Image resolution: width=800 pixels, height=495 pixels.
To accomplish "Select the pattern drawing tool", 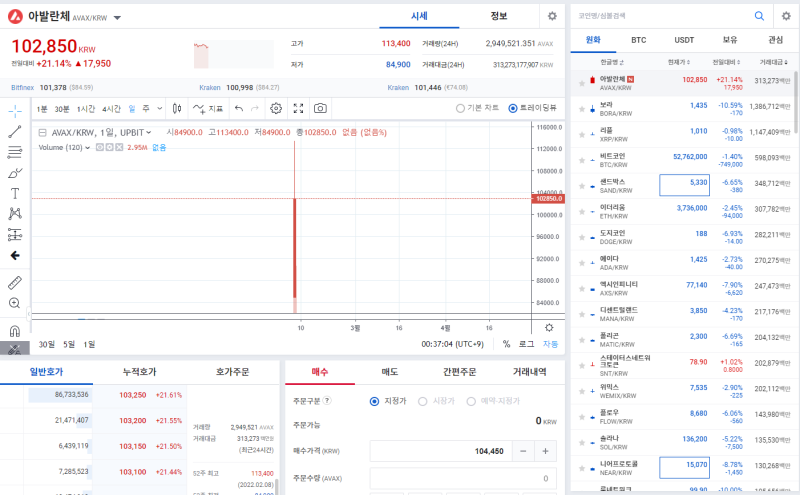I will [x=15, y=213].
